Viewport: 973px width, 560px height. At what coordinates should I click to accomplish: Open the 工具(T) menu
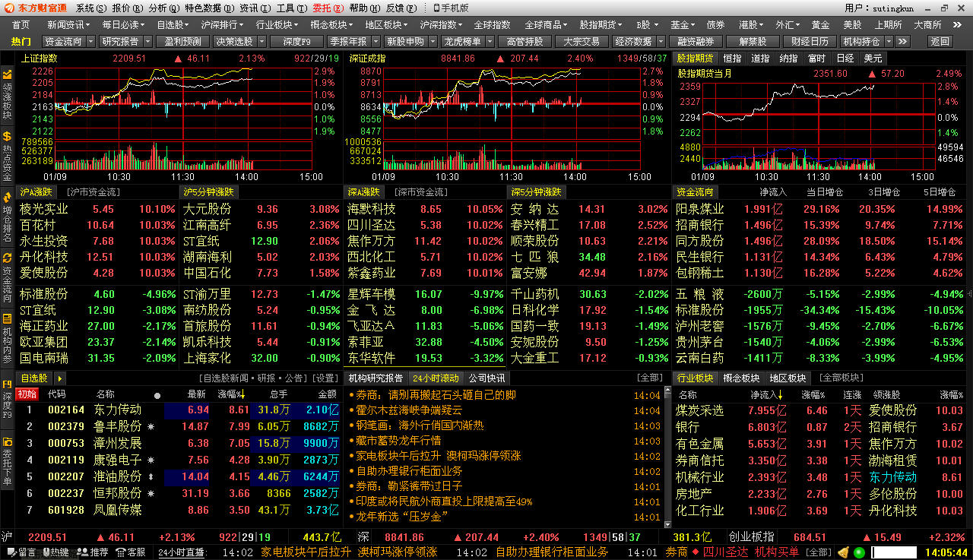coord(291,8)
